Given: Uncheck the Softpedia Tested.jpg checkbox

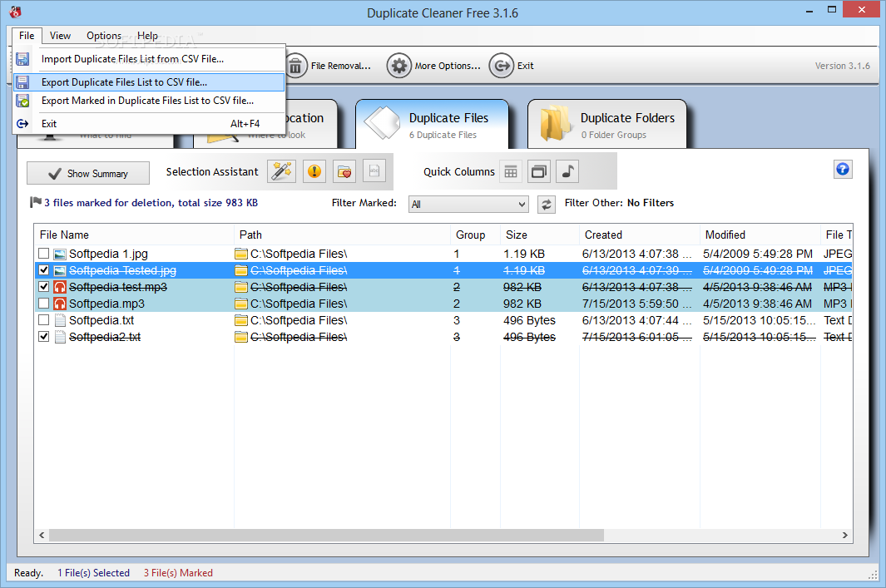Looking at the screenshot, I should (43, 270).
